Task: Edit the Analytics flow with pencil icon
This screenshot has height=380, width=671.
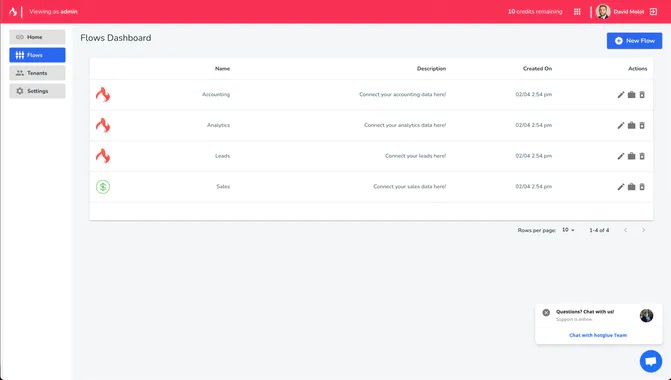Action: coord(621,125)
